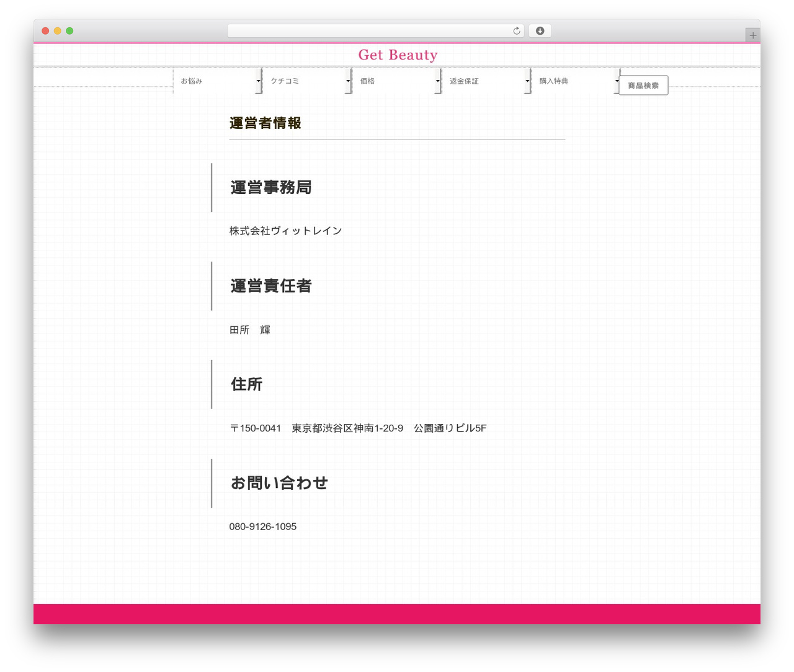The height and width of the screenshot is (672, 794).
Task: Focus the browser address bar
Action: (375, 31)
